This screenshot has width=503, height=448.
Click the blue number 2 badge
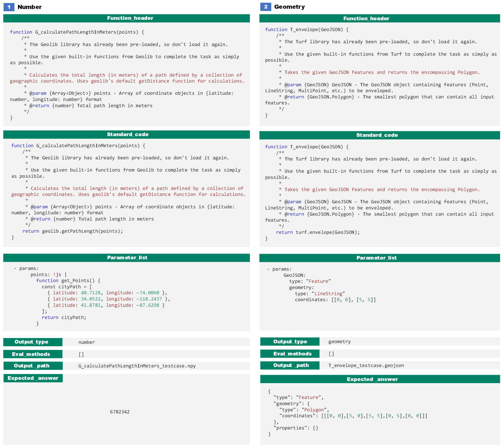click(265, 7)
